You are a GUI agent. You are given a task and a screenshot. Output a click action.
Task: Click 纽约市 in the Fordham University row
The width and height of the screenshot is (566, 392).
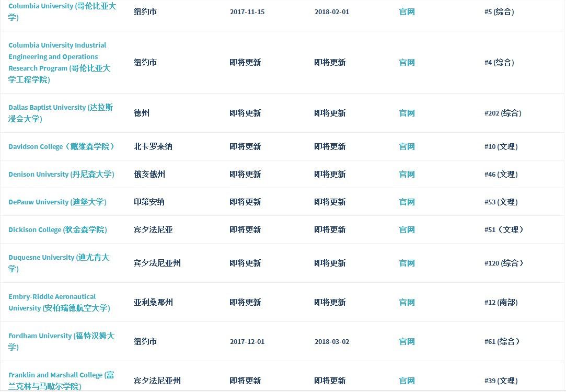[145, 342]
